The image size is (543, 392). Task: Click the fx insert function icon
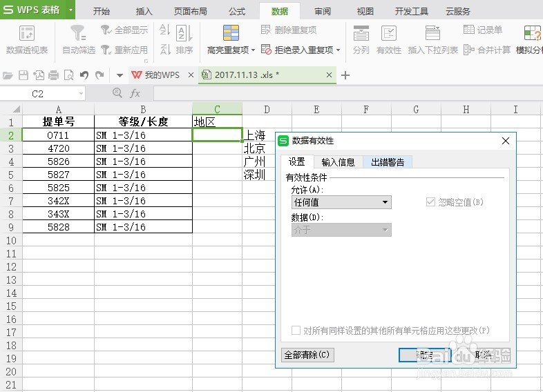[135, 93]
